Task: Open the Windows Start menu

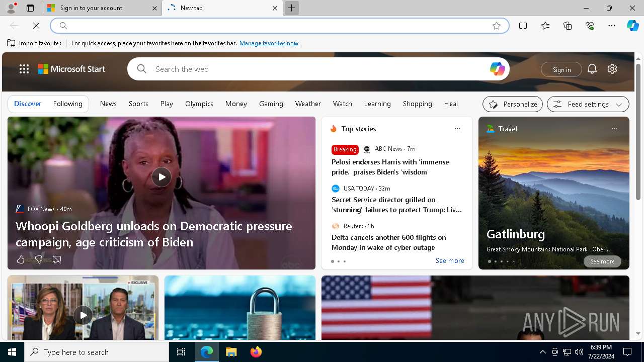Action: tap(12, 352)
